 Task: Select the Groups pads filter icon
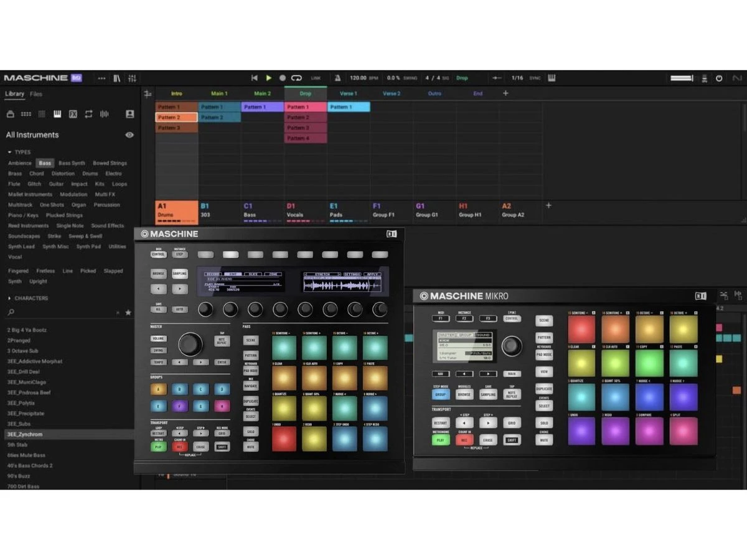tap(26, 114)
